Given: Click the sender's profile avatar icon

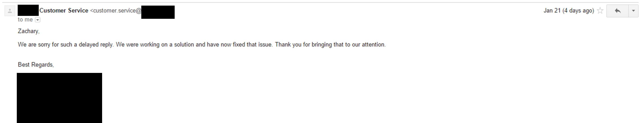Looking at the screenshot, I should point(10,11).
